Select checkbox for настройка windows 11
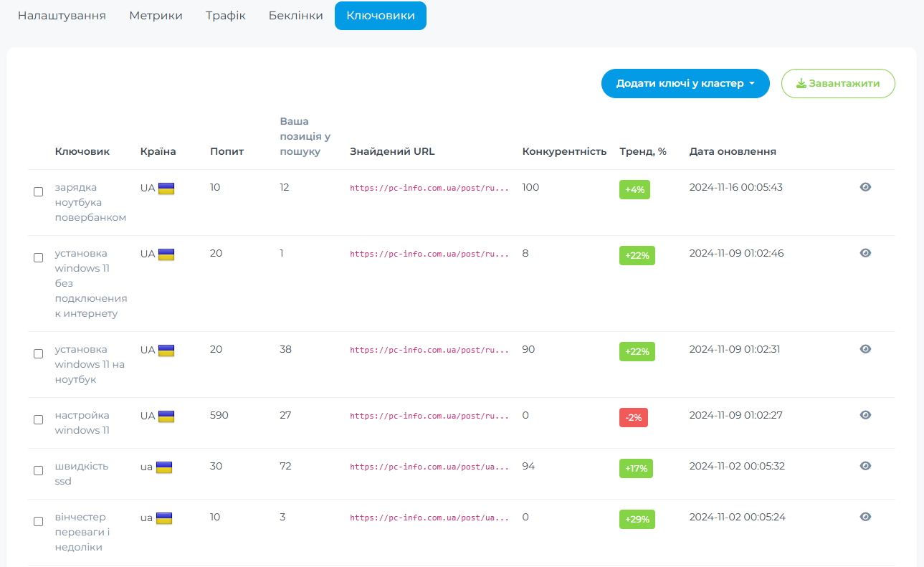 pos(39,419)
